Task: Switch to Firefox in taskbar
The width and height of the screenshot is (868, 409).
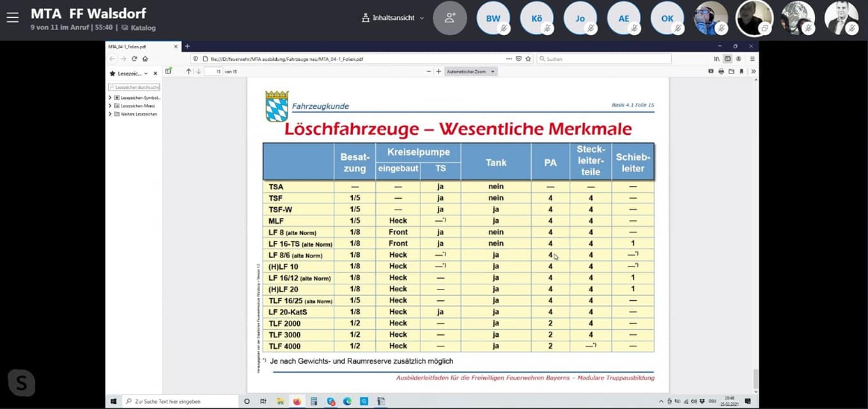Action: pos(297,401)
